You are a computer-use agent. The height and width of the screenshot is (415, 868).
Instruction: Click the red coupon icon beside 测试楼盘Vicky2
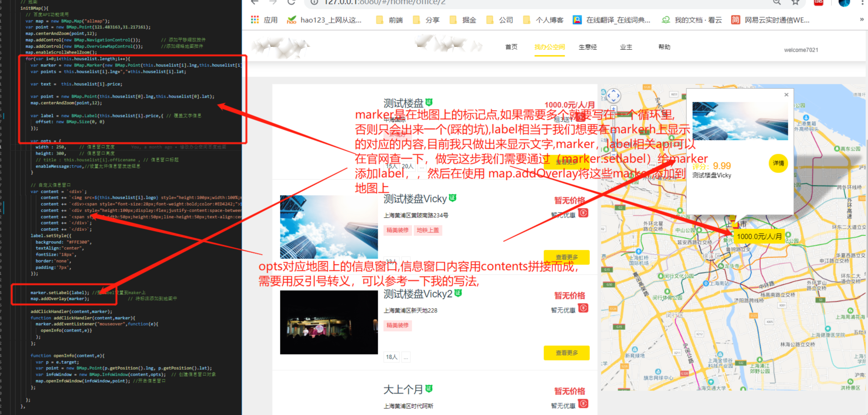pyautogui.click(x=583, y=308)
